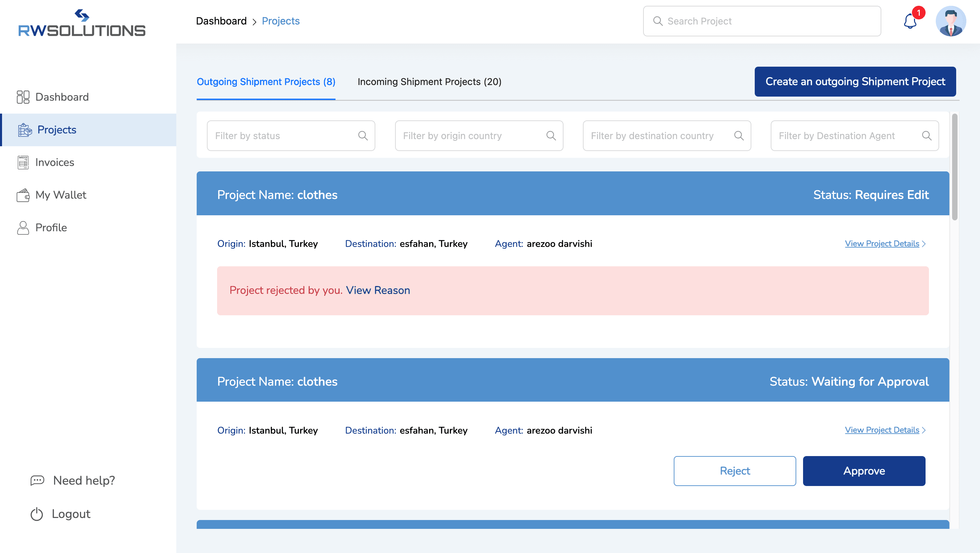
Task: Open the user avatar menu
Action: point(951,21)
